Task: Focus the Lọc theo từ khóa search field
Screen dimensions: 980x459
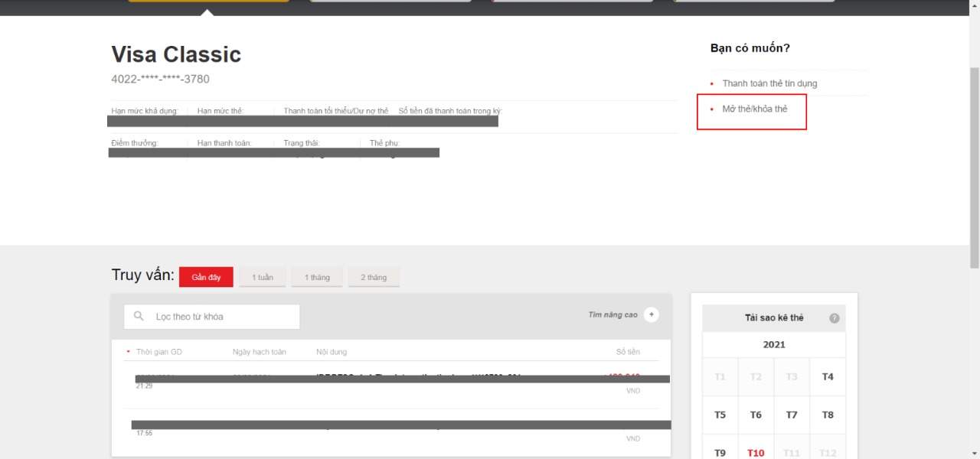Action: [x=222, y=317]
